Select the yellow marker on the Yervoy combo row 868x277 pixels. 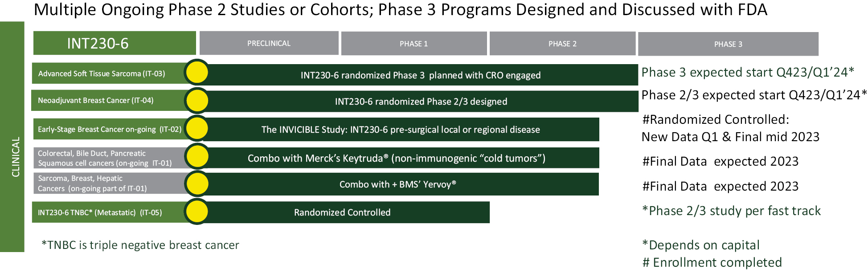pos(197,183)
